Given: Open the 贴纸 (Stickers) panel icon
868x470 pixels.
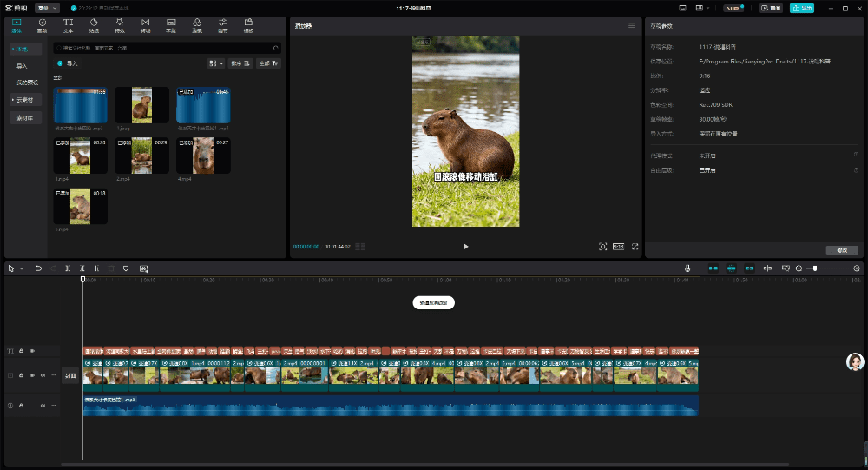Looking at the screenshot, I should [x=94, y=23].
